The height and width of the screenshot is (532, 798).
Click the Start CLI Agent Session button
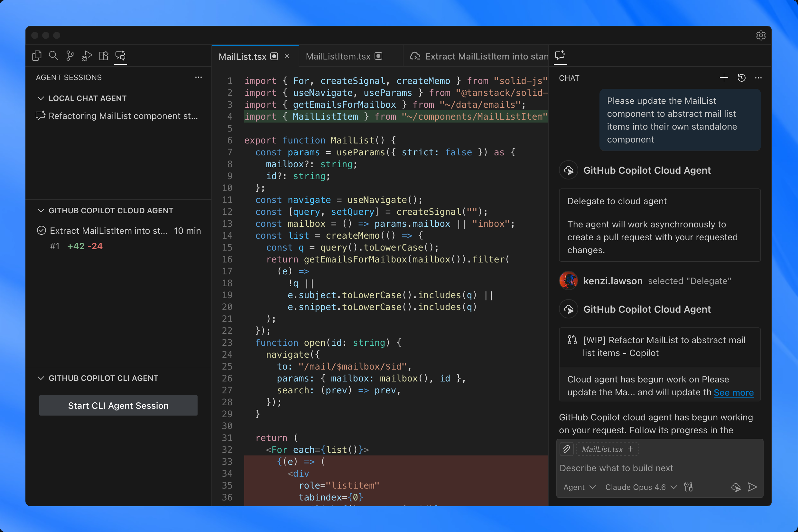(118, 405)
